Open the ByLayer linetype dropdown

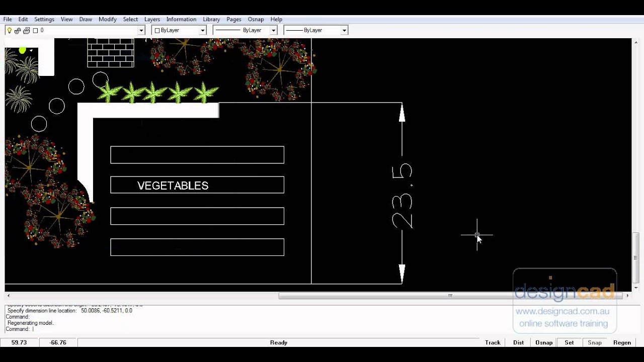(274, 31)
